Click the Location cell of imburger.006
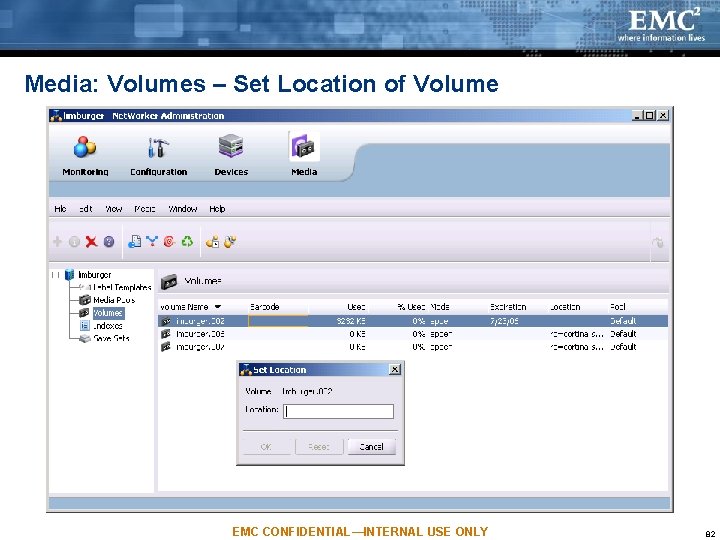Image resolution: width=720 pixels, height=540 pixels. [x=578, y=334]
